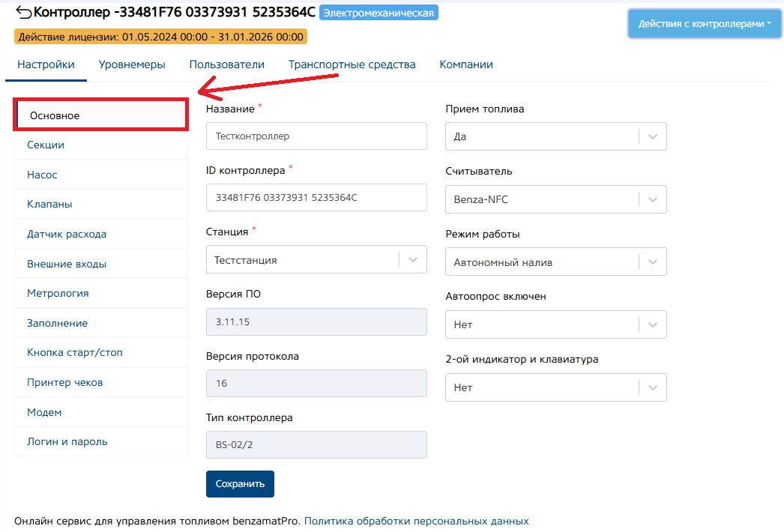Expand the Режим работы dropdown
The image size is (784, 532).
[x=652, y=262]
